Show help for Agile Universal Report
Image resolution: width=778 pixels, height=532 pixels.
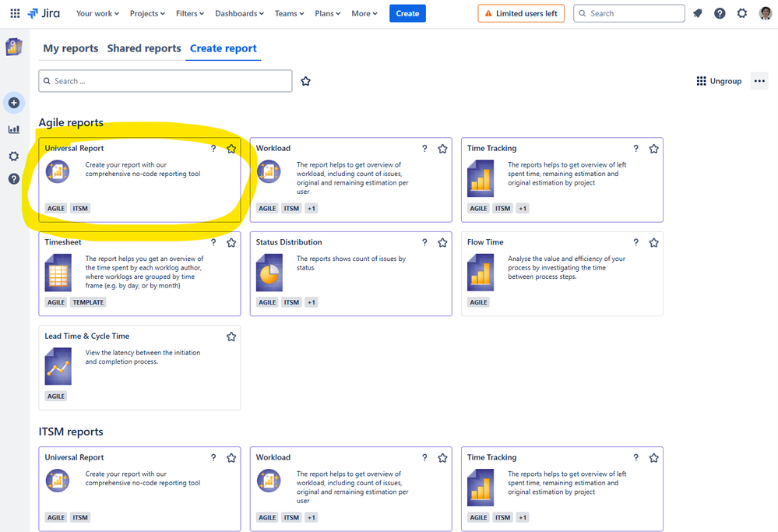pyautogui.click(x=213, y=149)
